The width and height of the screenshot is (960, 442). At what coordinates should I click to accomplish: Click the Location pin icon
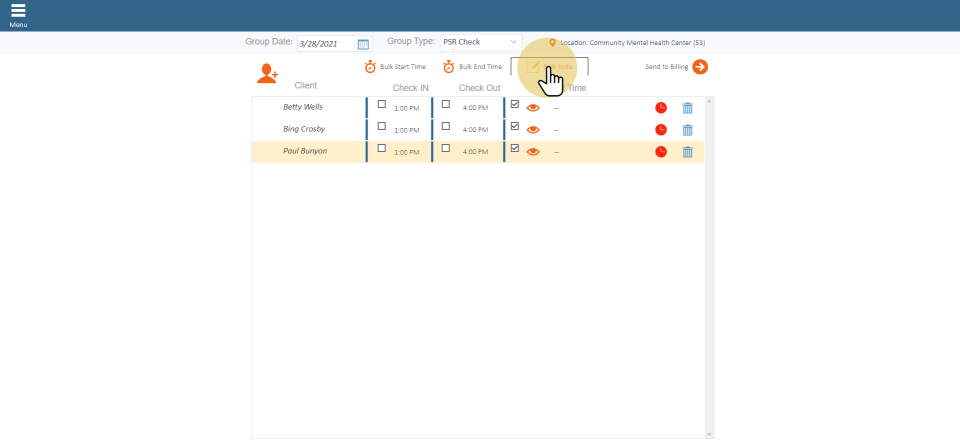(x=552, y=43)
